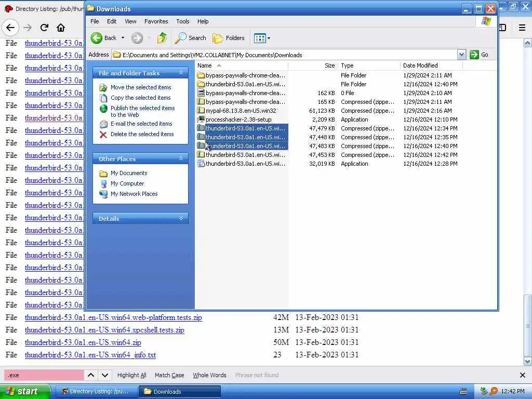Click Move the selected items

click(141, 87)
